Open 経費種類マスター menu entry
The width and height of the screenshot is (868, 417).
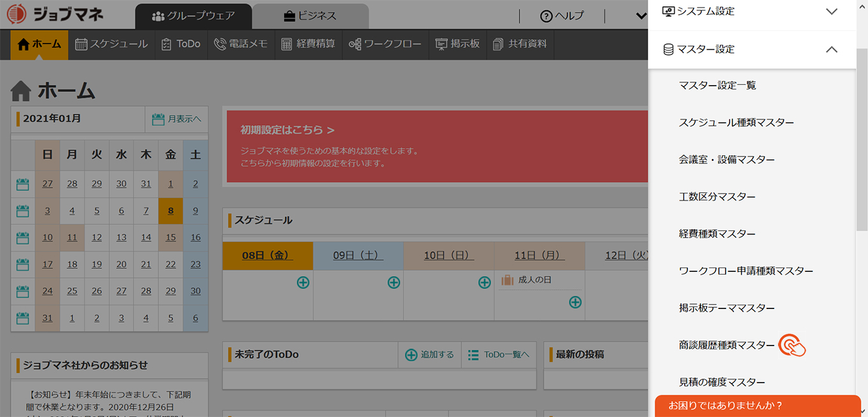[717, 234]
